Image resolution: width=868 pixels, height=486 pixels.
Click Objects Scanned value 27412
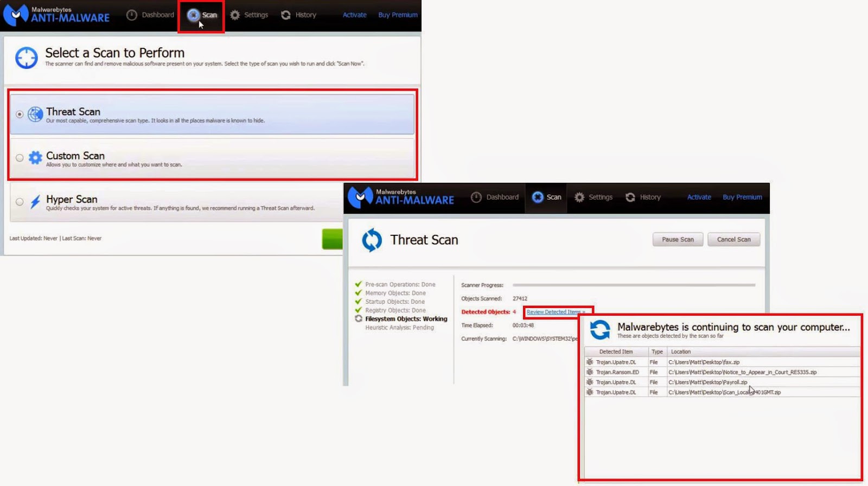[x=520, y=298]
